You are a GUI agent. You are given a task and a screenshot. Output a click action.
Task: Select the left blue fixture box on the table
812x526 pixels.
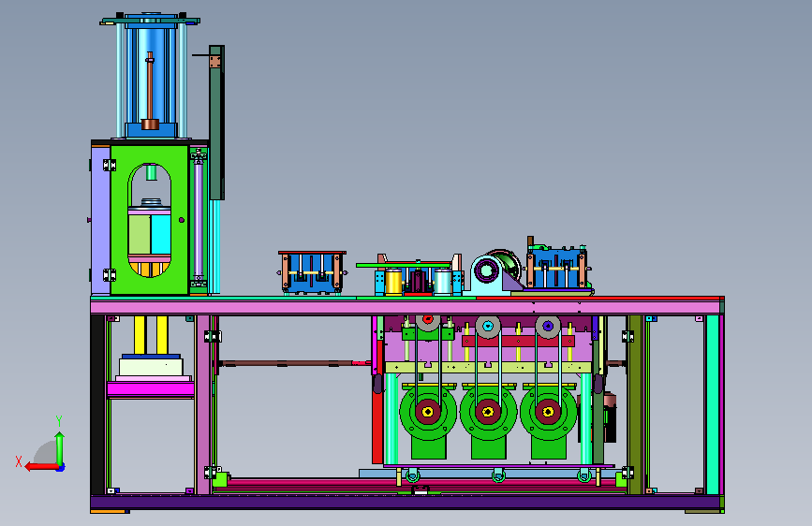[x=312, y=272]
